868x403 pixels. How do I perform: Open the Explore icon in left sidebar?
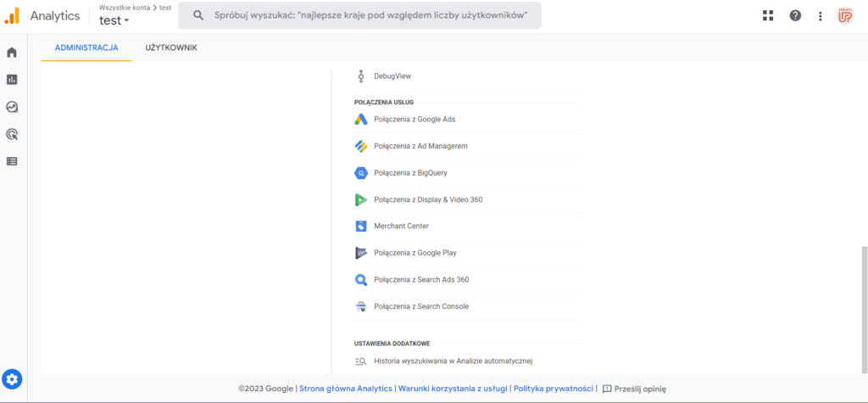(x=12, y=107)
